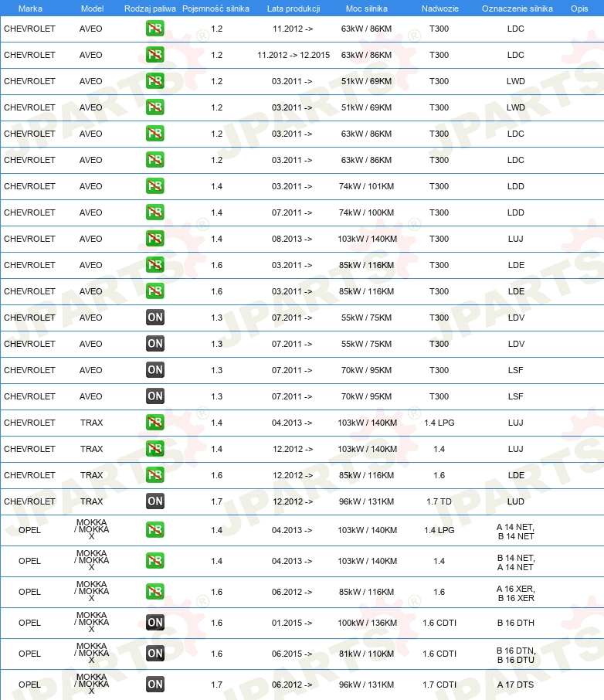This screenshot has height=700, width=604.
Task: Select CHEVROLET in the 11.2012 -> 12.2015 row
Action: pos(29,55)
